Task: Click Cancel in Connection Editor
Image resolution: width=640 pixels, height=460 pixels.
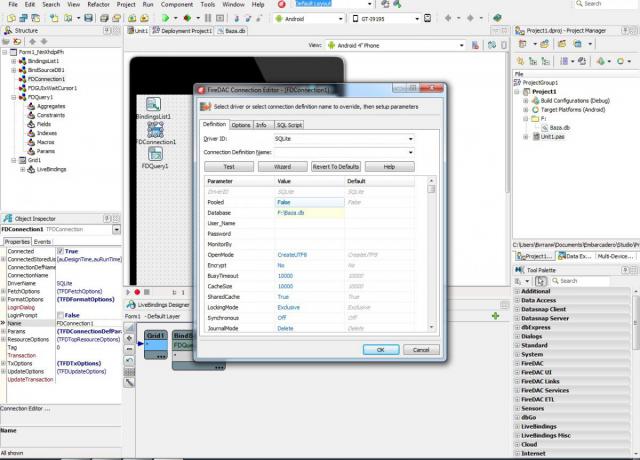Action: tap(421, 350)
